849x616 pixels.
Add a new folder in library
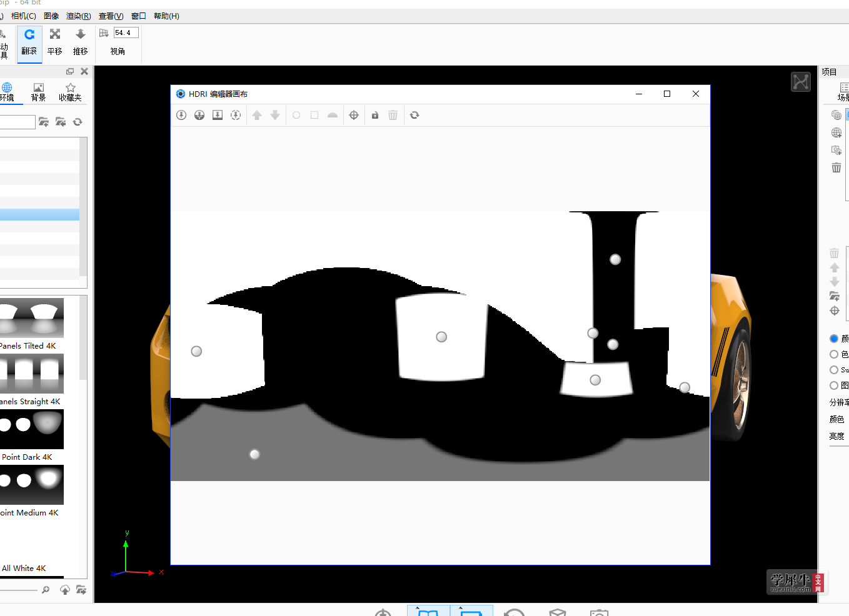pyautogui.click(x=44, y=122)
